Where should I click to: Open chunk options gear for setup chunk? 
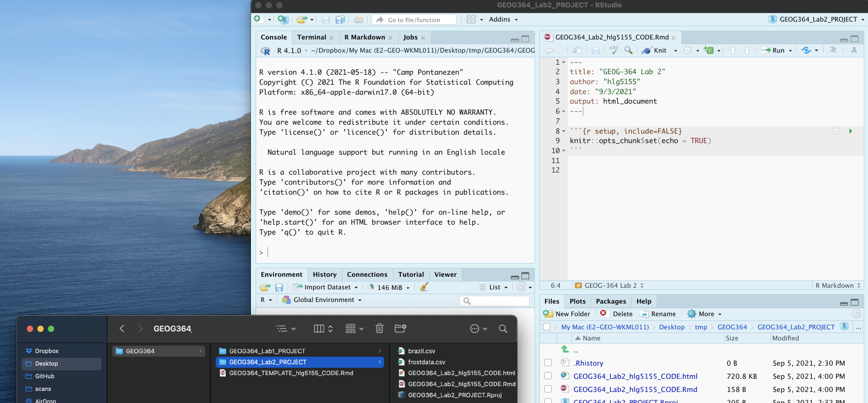[x=836, y=131]
